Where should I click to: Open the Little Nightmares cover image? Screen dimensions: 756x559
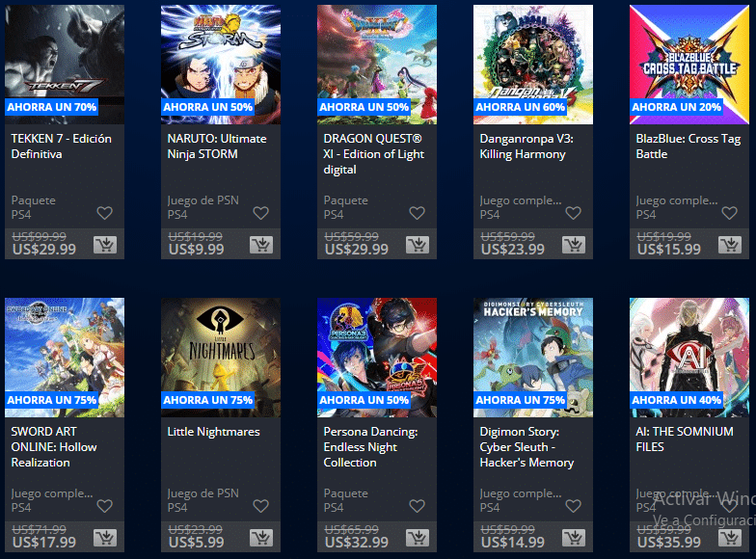coord(221,358)
